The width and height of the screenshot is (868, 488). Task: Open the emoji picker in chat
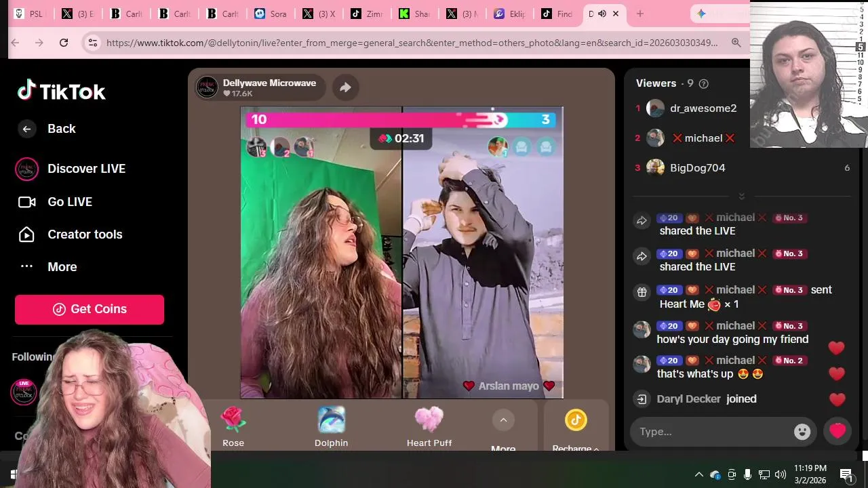tap(802, 432)
